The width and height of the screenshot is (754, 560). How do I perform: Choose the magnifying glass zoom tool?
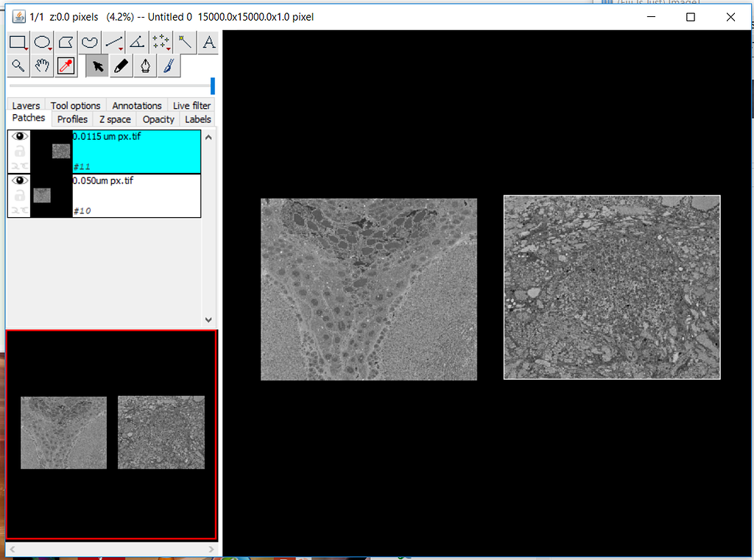point(18,65)
